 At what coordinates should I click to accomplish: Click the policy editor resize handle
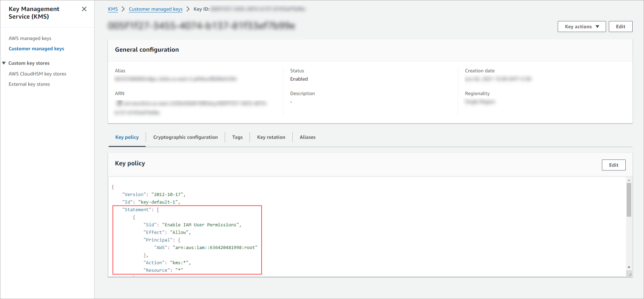coord(630,274)
